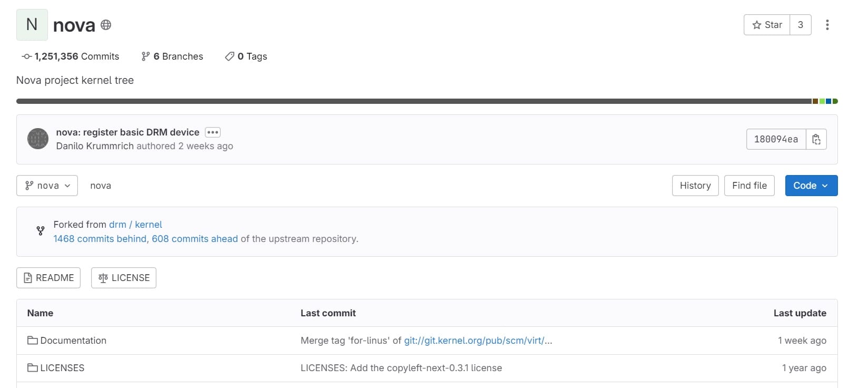The height and width of the screenshot is (388, 868).
Task: Star the nova project
Action: click(x=767, y=25)
